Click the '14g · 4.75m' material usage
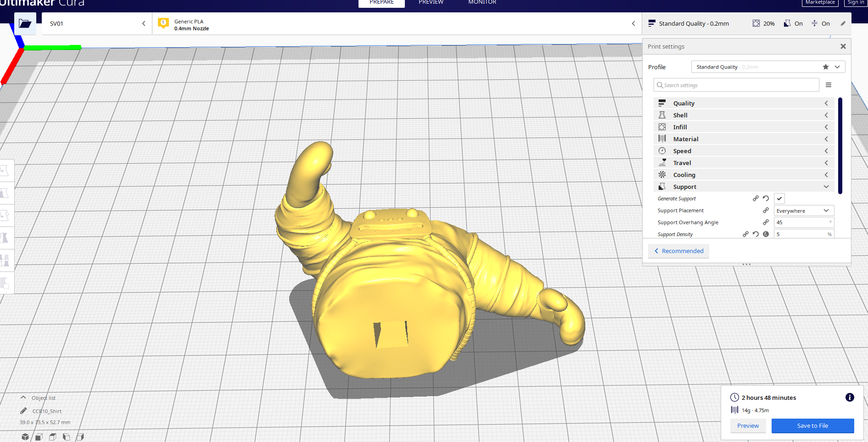This screenshot has width=868, height=442. coord(755,410)
